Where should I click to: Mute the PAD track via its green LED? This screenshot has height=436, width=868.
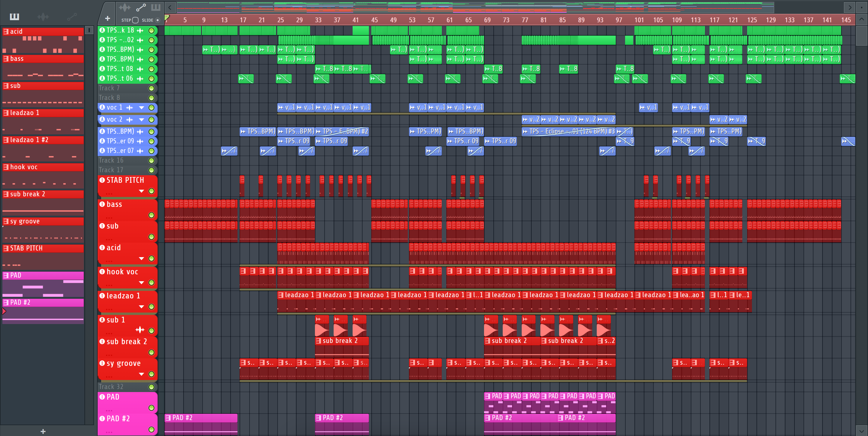point(152,408)
